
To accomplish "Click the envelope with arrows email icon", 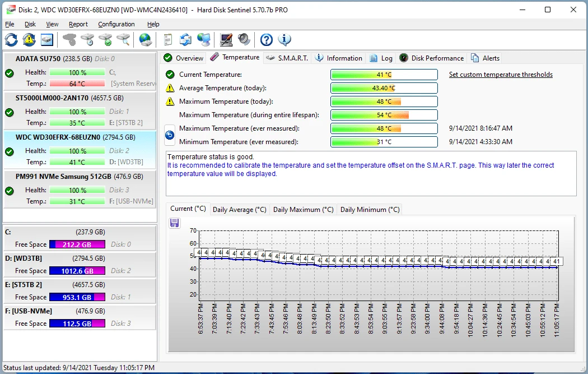I will (185, 40).
